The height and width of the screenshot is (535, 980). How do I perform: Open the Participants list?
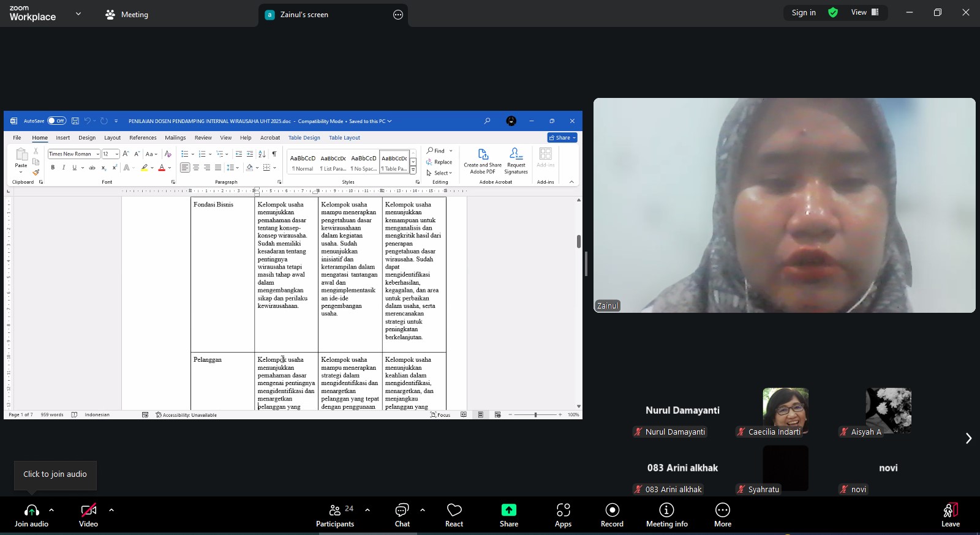[335, 515]
